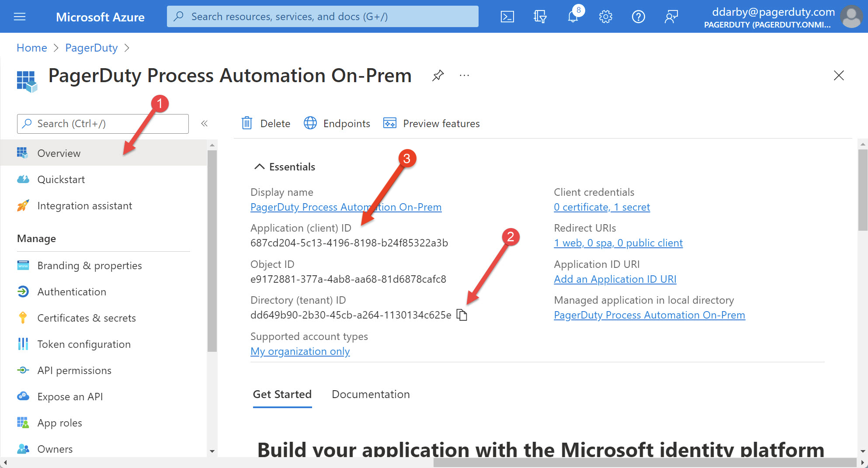The image size is (868, 468).
Task: Click the App roles icon
Action: tap(23, 423)
